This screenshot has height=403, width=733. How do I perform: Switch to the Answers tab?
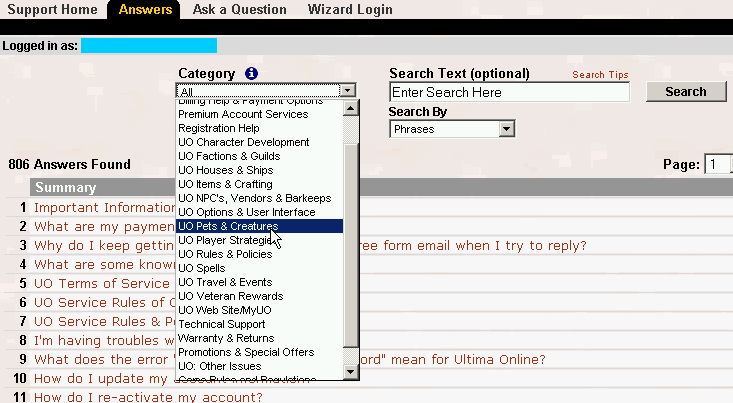(x=145, y=9)
